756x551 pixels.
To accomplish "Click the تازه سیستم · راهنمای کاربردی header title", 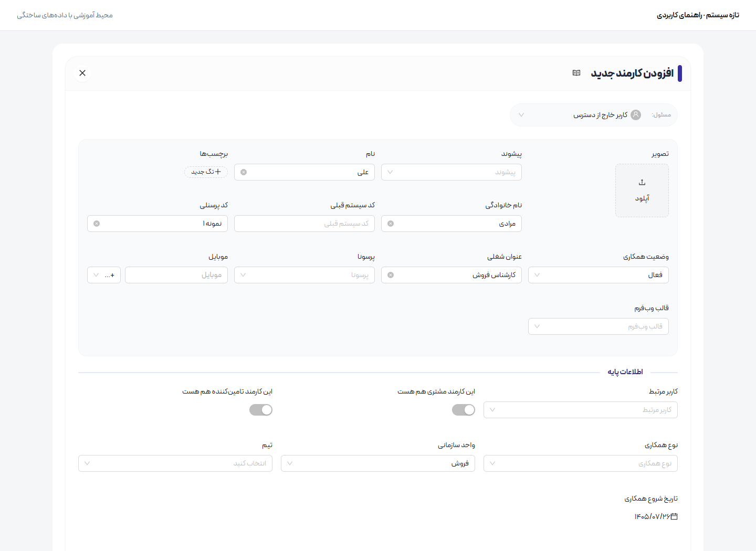I will coord(698,15).
